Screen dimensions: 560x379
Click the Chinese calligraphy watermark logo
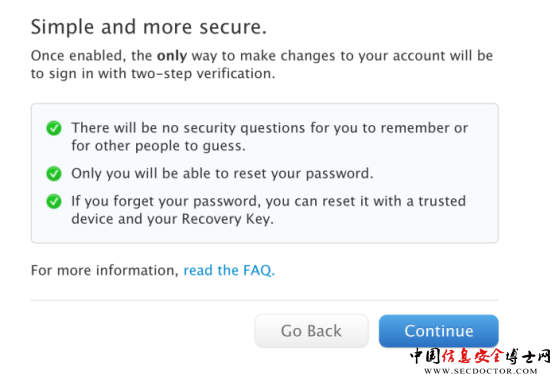coord(481,356)
